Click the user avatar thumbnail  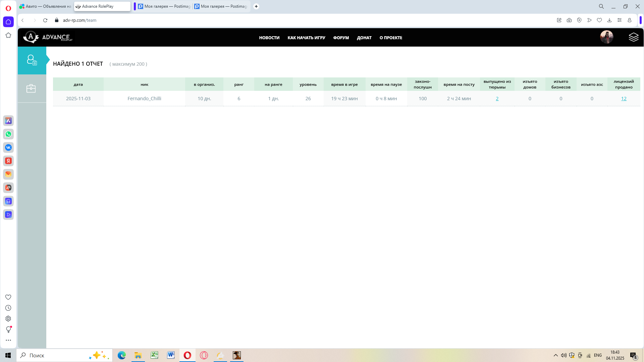point(606,37)
